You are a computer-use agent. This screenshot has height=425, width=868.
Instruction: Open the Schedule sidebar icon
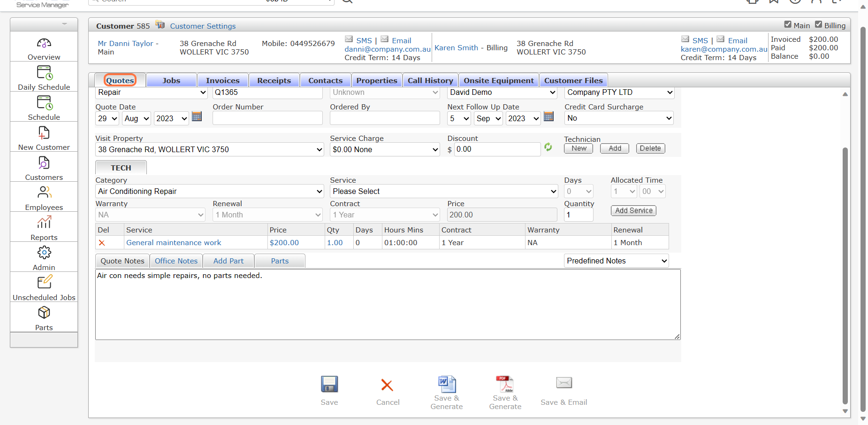point(44,102)
